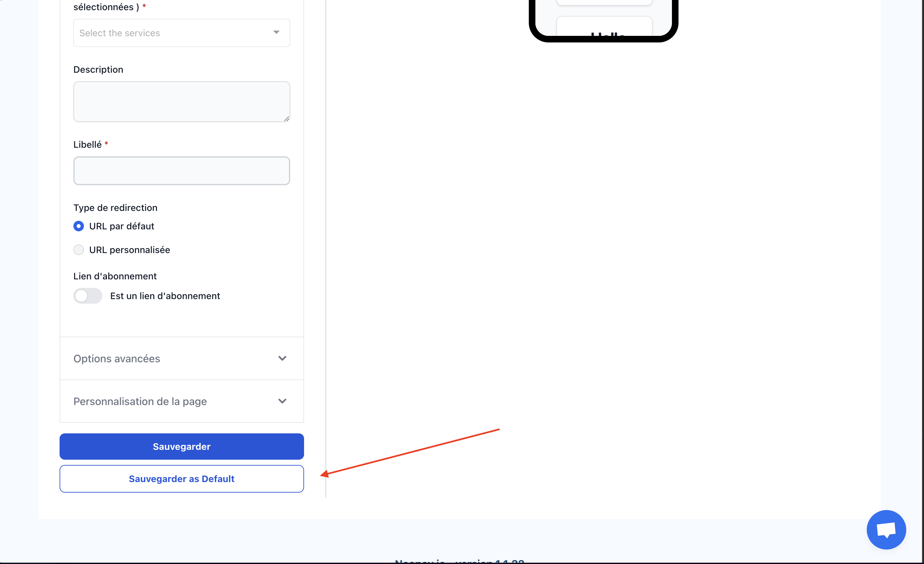Viewport: 924px width, 564px height.
Task: Click the Libellé input field
Action: (x=182, y=170)
